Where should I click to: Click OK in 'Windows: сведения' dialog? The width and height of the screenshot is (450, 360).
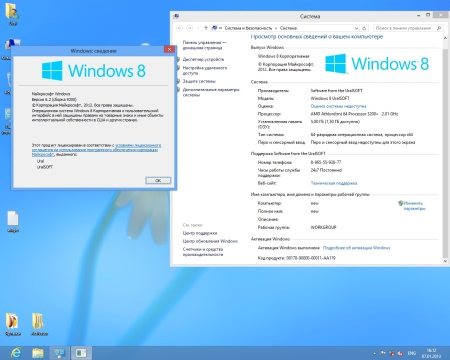coord(158,180)
